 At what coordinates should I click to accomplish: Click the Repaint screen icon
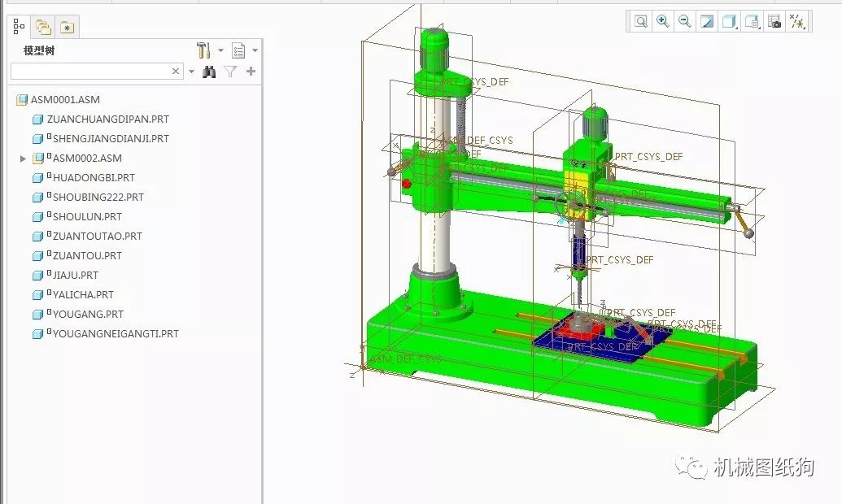tap(707, 21)
